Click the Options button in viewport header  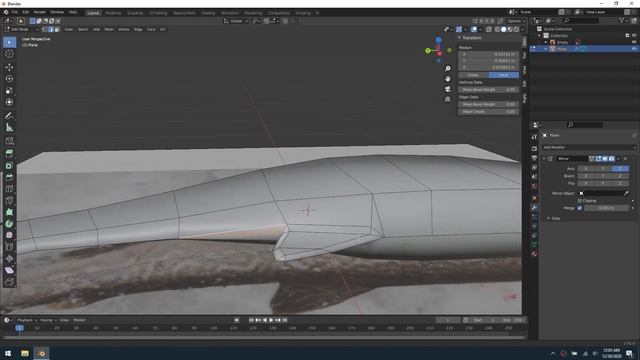tap(515, 21)
